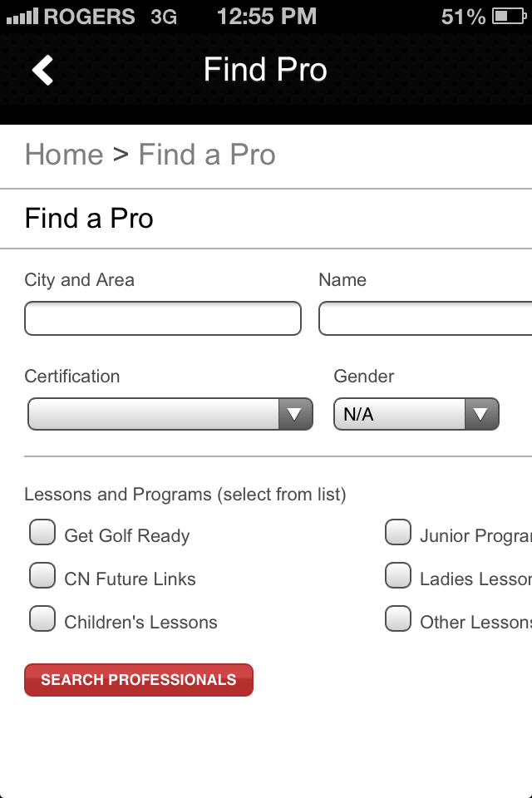This screenshot has width=532, height=798.
Task: Tap the back arrow icon
Action: (43, 71)
